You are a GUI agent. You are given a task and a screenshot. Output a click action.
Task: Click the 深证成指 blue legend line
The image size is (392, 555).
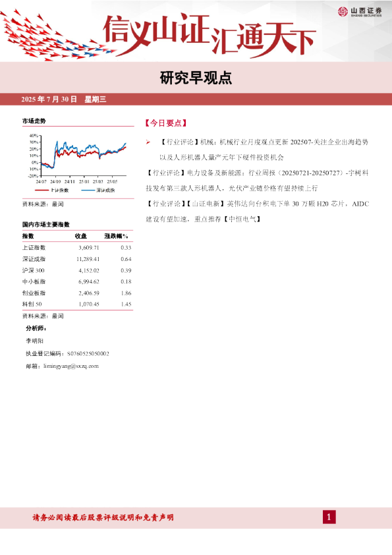(88, 190)
